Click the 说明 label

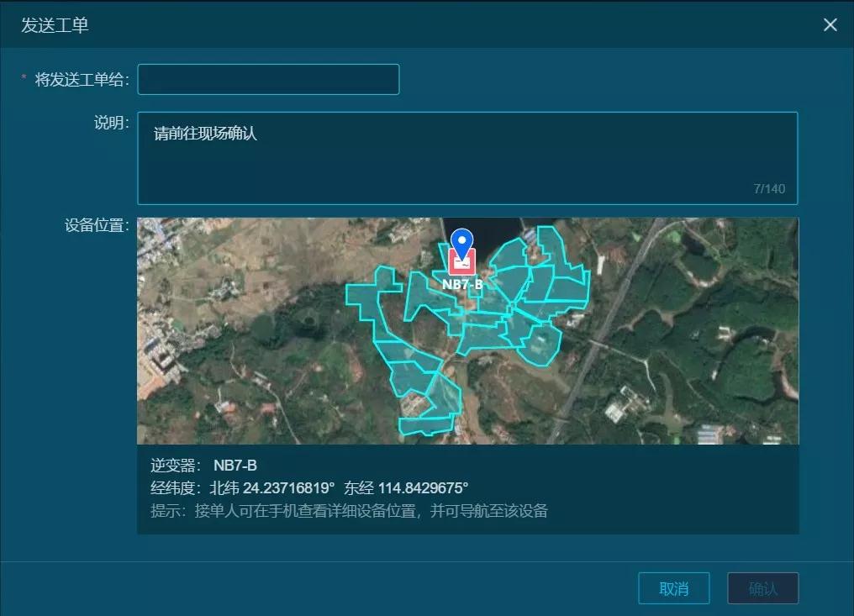click(x=111, y=123)
